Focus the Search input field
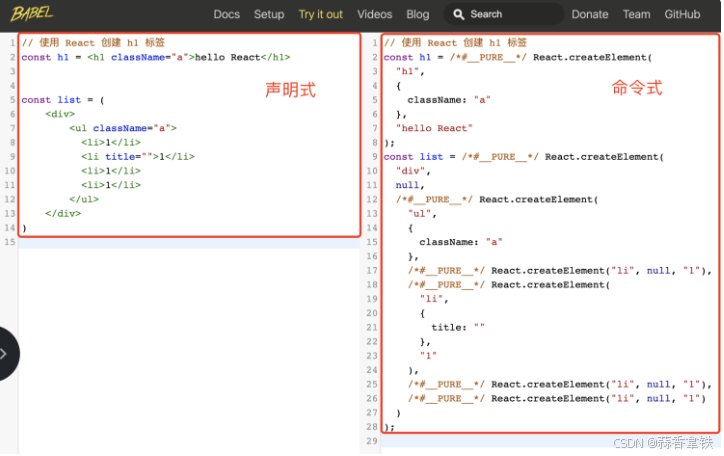 [504, 14]
